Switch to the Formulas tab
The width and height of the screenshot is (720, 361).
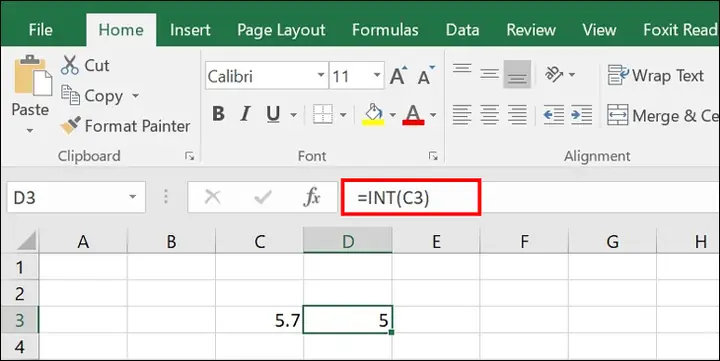click(385, 30)
